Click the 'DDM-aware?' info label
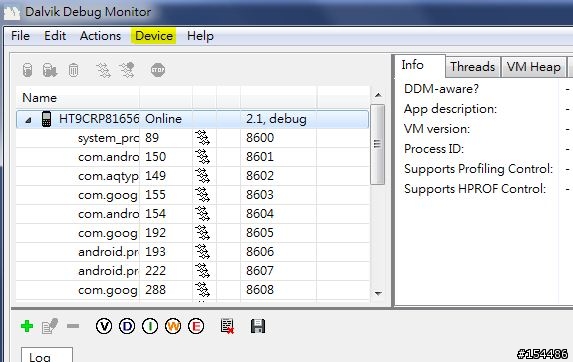 [441, 89]
